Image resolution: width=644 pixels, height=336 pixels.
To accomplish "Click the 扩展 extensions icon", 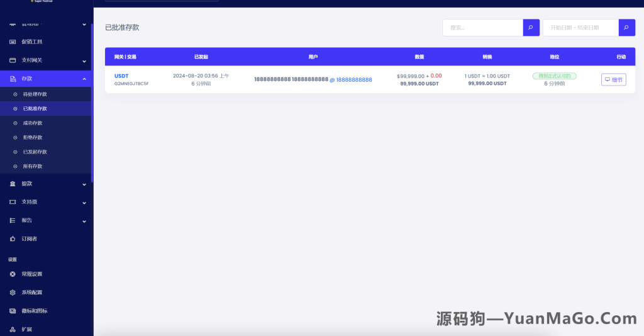I will tap(13, 330).
